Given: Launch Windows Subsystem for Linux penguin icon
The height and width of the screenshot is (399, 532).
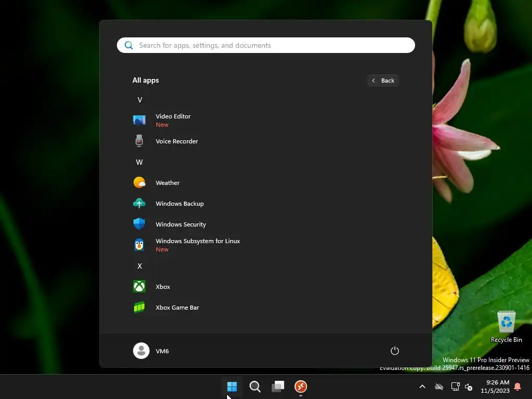Looking at the screenshot, I should point(139,245).
